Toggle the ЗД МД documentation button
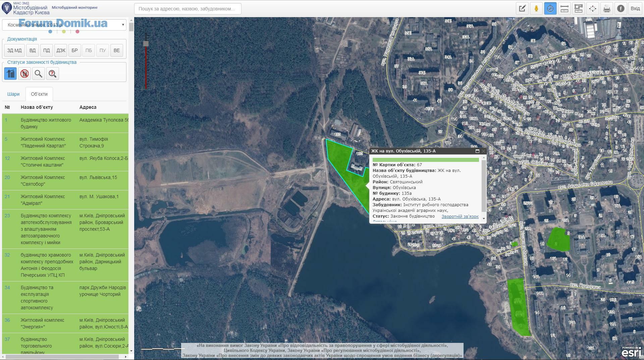This screenshot has height=360, width=644. [14, 50]
